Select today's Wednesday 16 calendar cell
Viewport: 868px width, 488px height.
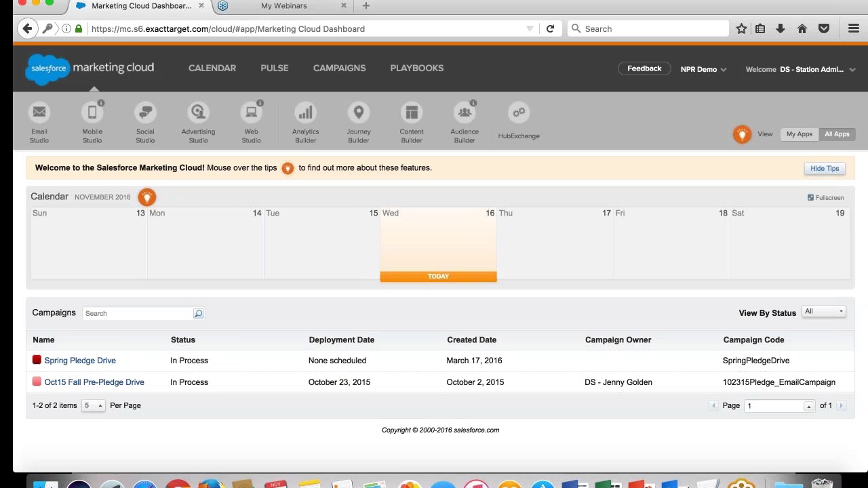[438, 244]
